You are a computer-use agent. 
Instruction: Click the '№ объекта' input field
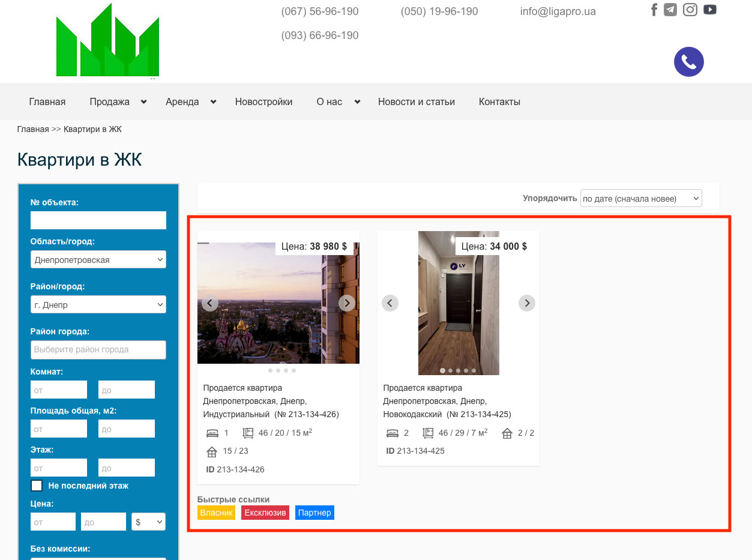pyautogui.click(x=98, y=220)
